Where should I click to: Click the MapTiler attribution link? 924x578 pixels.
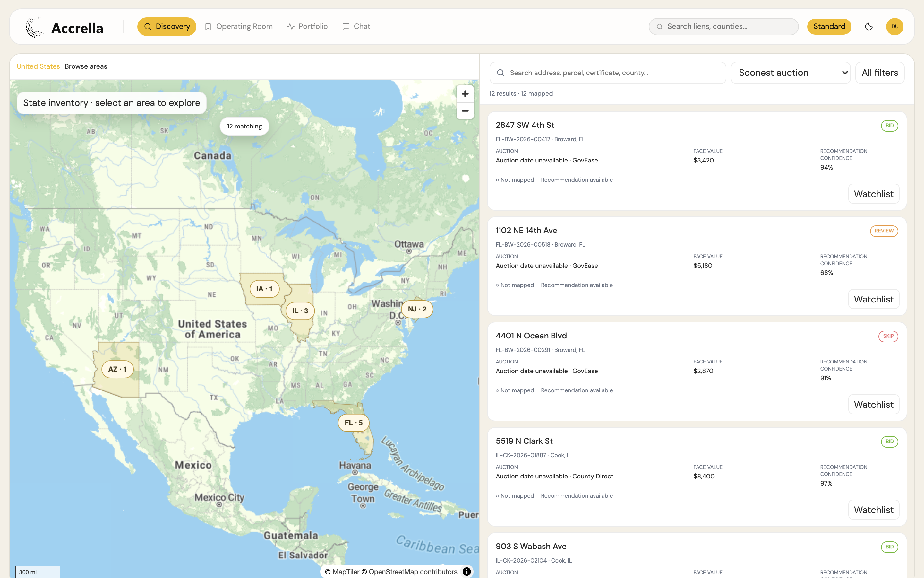pyautogui.click(x=342, y=572)
